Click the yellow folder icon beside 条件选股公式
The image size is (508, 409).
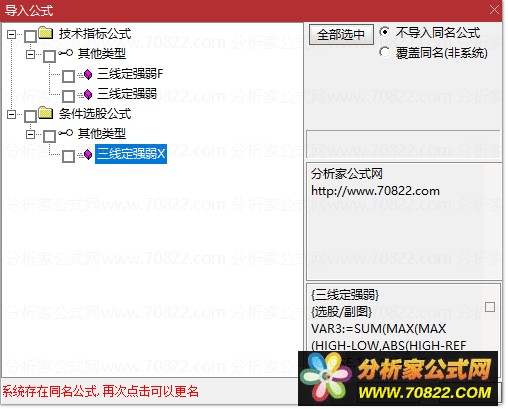pyautogui.click(x=46, y=113)
